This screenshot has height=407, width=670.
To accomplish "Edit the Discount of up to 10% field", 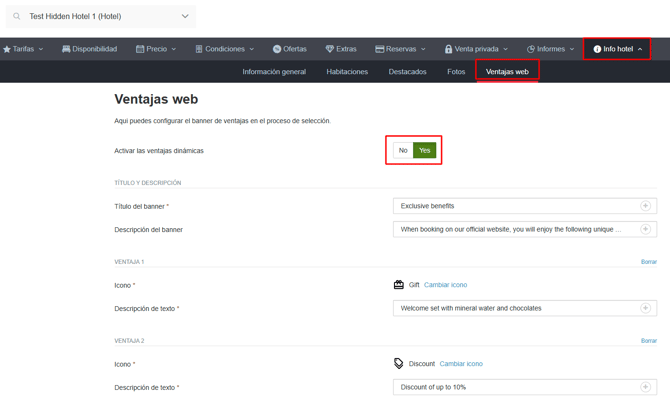I will click(x=525, y=387).
